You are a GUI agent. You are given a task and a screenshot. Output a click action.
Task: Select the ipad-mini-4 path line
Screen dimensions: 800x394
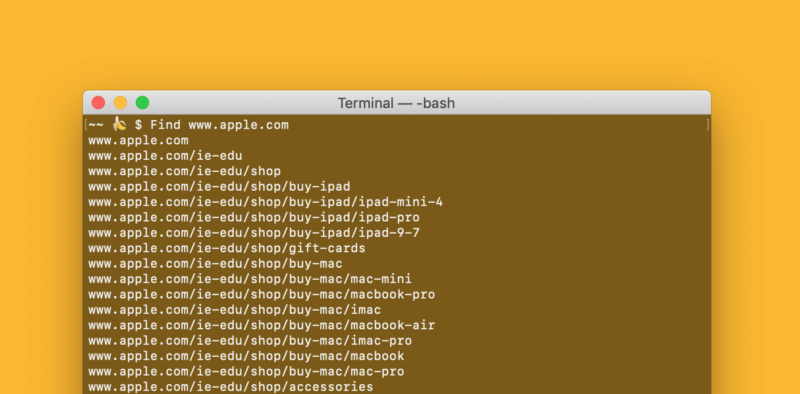point(265,202)
